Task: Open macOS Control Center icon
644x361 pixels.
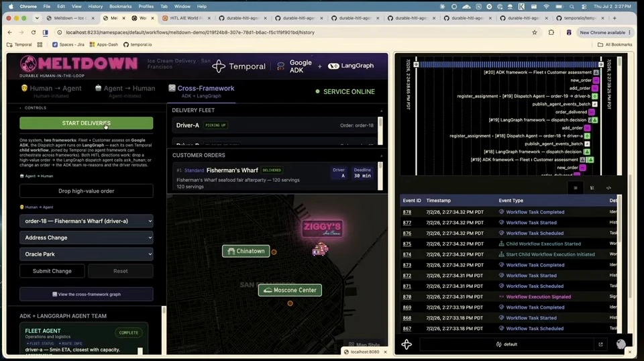Action: tap(584, 7)
